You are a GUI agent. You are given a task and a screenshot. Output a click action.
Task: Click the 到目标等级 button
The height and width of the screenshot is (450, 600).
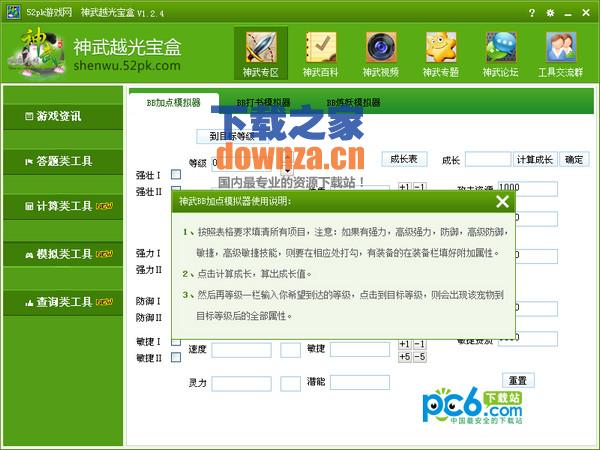coord(232,136)
